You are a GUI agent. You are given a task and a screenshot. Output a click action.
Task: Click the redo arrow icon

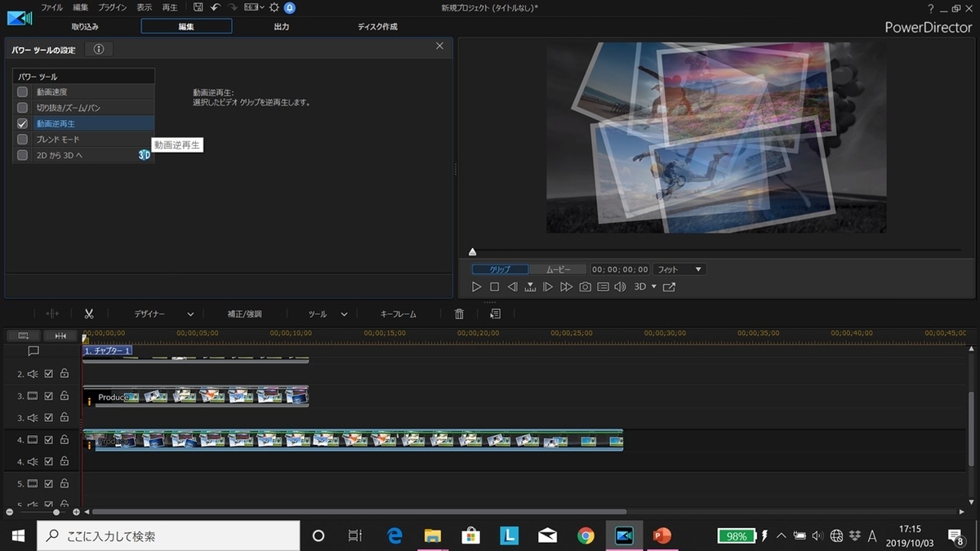click(233, 7)
